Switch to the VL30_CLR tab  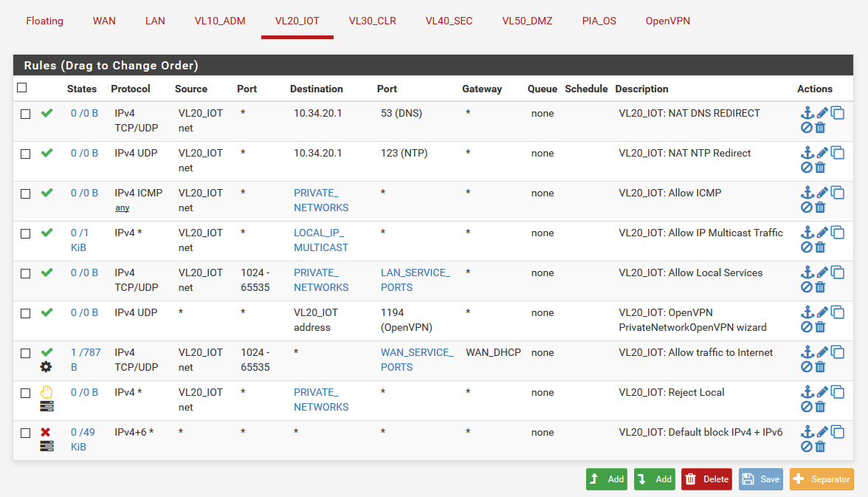click(x=372, y=21)
